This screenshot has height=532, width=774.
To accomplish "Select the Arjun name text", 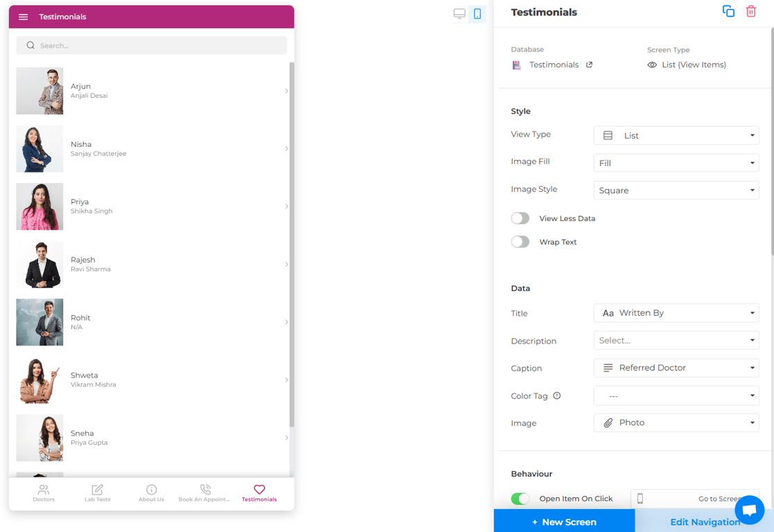I will click(x=80, y=87).
